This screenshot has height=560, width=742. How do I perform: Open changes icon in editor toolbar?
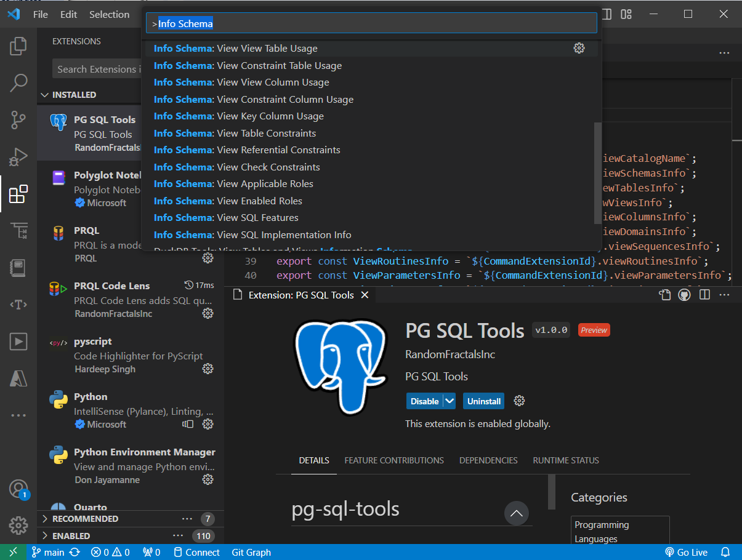(664, 295)
